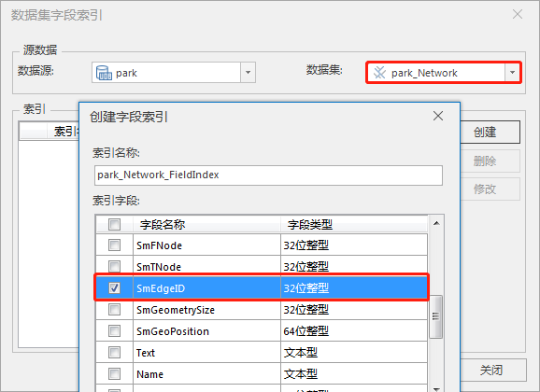
Task: Close the 创建字段索引 dialog
Action: [438, 116]
